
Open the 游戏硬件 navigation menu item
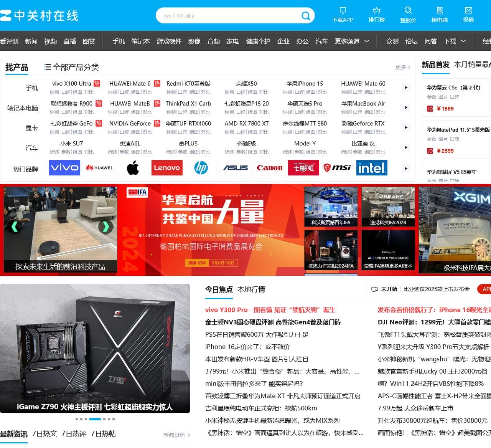click(x=169, y=41)
